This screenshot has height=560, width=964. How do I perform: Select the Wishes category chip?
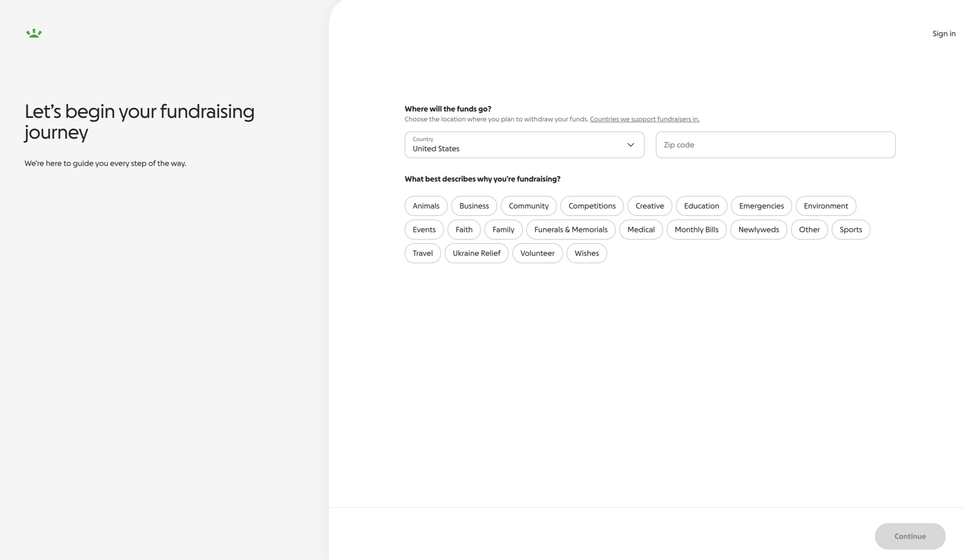(587, 253)
